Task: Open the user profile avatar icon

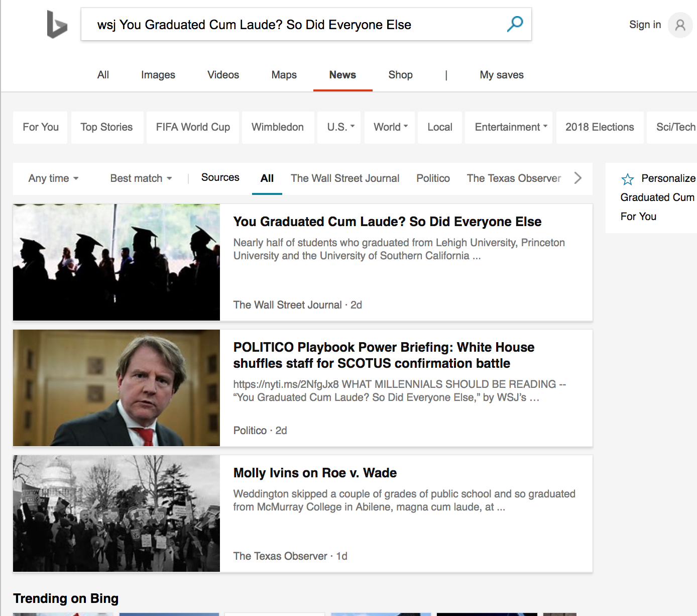Action: click(680, 25)
